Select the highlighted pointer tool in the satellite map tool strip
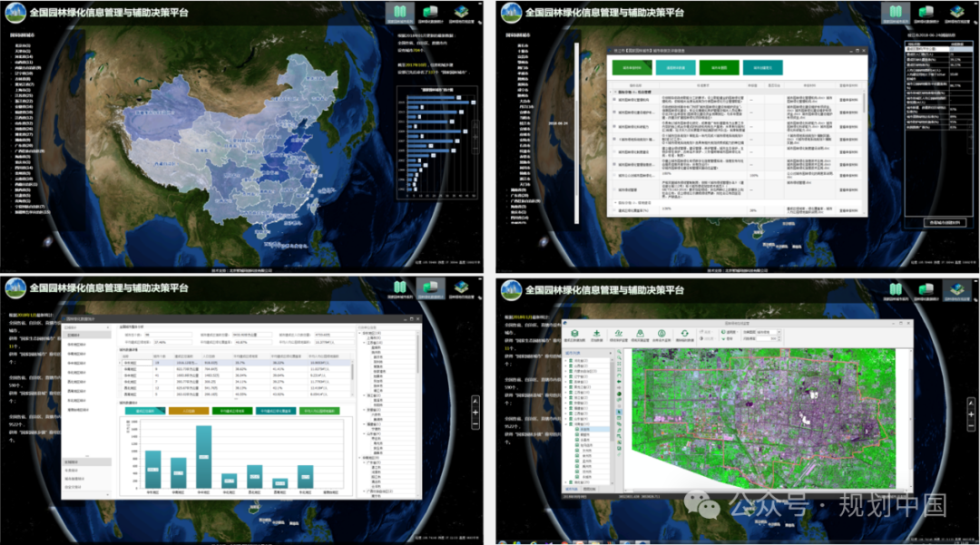The width and height of the screenshot is (980, 545). pyautogui.click(x=620, y=413)
